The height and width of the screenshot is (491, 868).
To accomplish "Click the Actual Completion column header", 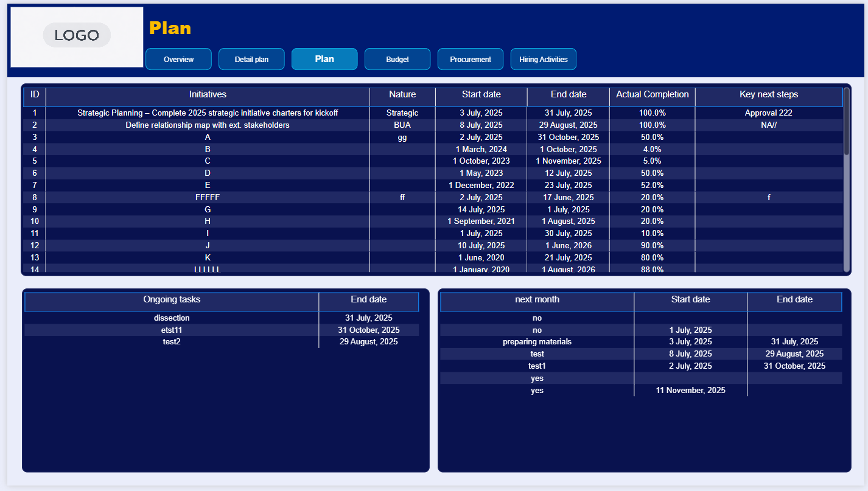I will point(652,95).
